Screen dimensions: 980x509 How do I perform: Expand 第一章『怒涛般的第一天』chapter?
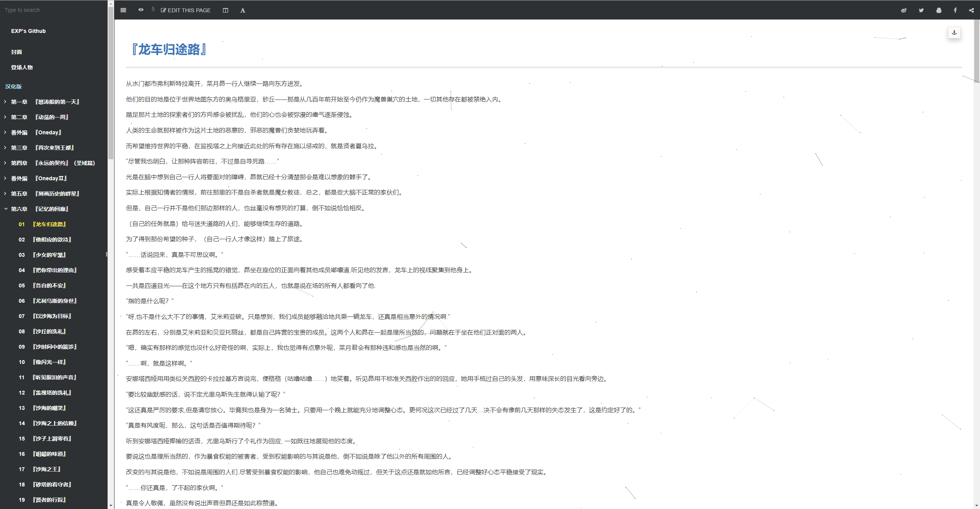(x=6, y=102)
